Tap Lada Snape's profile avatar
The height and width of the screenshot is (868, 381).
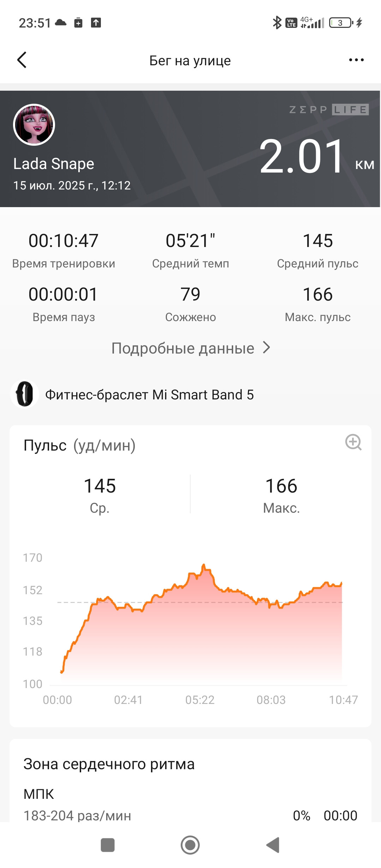coord(34,125)
